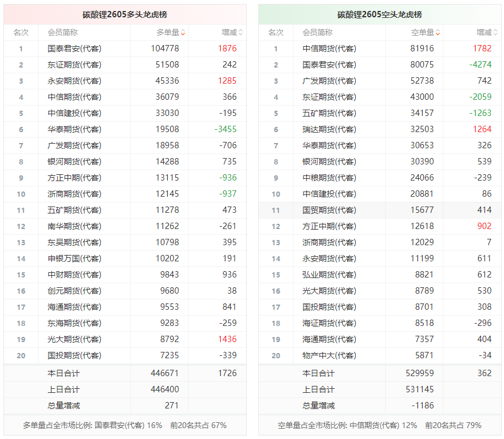The width and height of the screenshot is (504, 439).
Task: Click 东吴期货(代客) row in long table
Action: click(125, 242)
